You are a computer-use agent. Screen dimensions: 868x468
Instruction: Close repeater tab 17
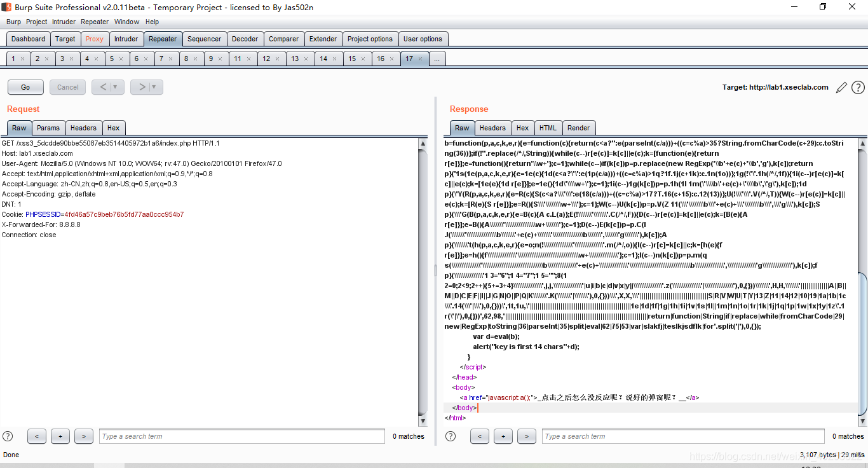419,59
